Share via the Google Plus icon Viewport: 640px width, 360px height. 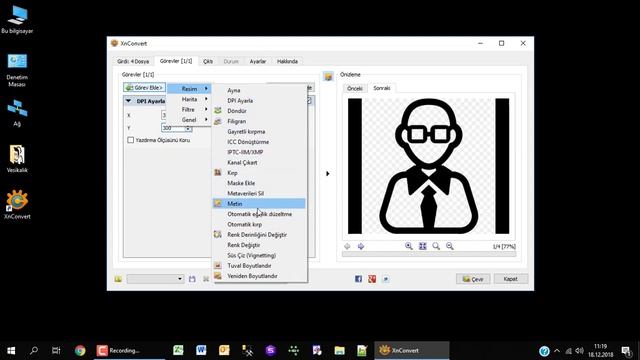coord(372,279)
